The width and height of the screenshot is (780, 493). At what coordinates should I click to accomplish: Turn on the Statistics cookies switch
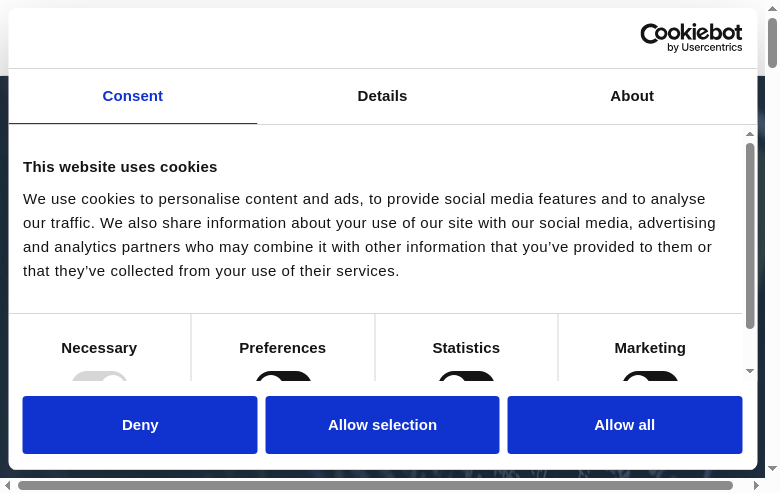point(466,377)
